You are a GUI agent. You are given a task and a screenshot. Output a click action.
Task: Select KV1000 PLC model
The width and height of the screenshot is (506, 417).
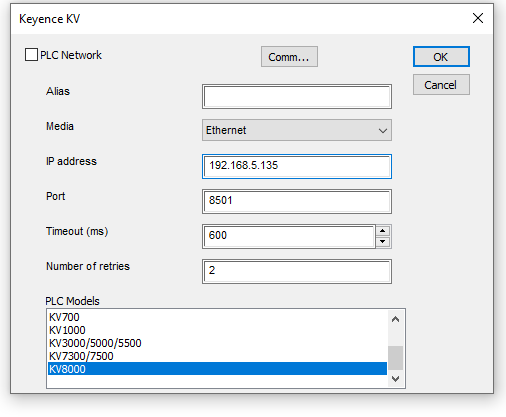click(x=217, y=330)
